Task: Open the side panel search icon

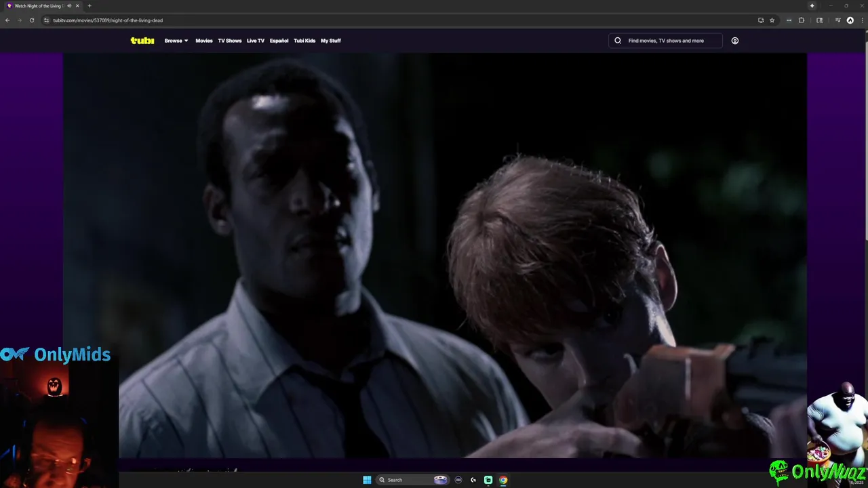Action: [820, 20]
